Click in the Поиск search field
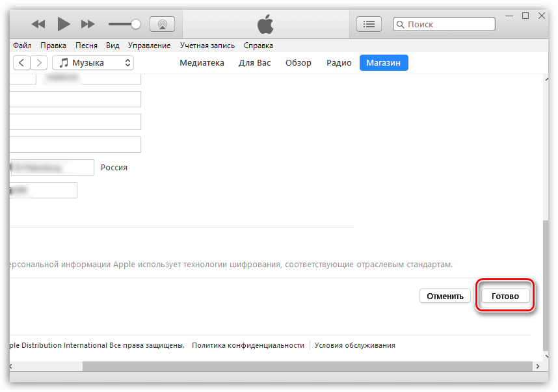Screen dimensions: 558x392 coord(449,24)
